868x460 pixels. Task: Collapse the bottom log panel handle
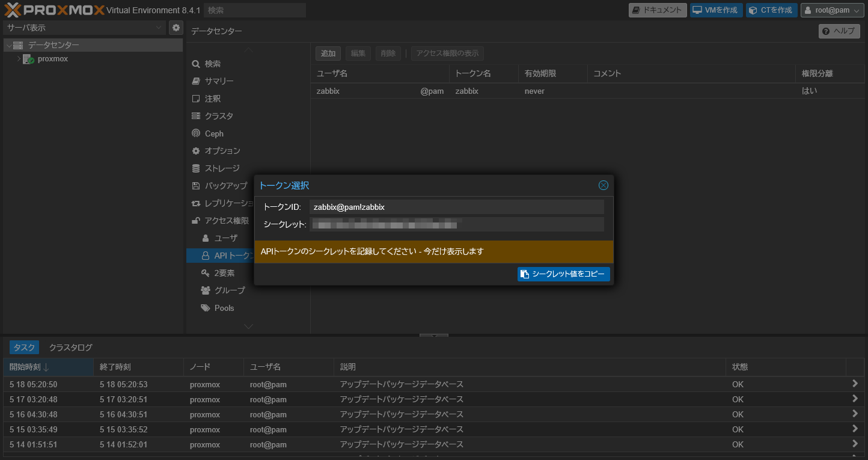[434, 335]
